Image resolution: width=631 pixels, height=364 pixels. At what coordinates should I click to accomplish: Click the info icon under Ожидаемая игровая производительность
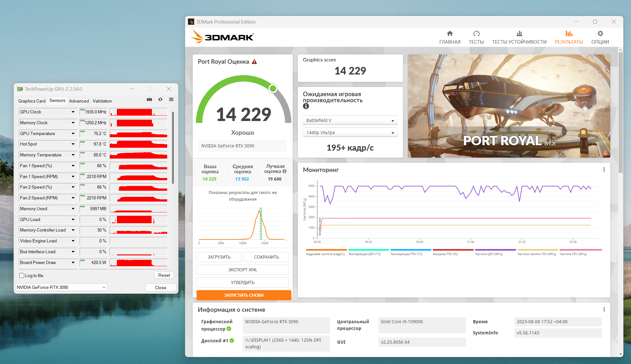(x=306, y=106)
